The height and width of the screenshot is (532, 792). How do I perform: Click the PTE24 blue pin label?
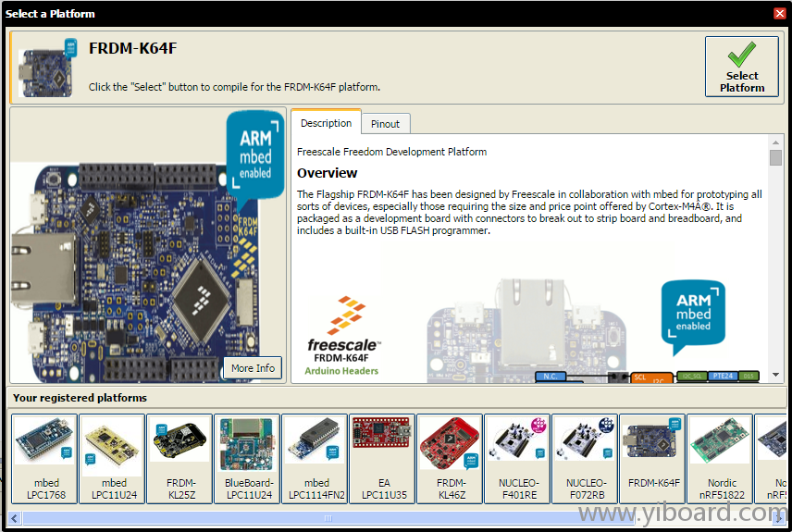pos(723,376)
